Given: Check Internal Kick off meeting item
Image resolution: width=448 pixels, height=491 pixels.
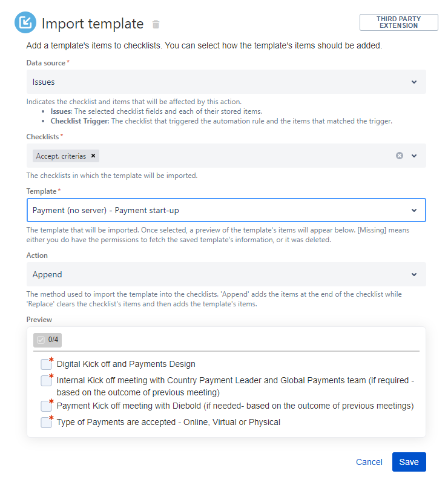Looking at the screenshot, I should click(46, 381).
